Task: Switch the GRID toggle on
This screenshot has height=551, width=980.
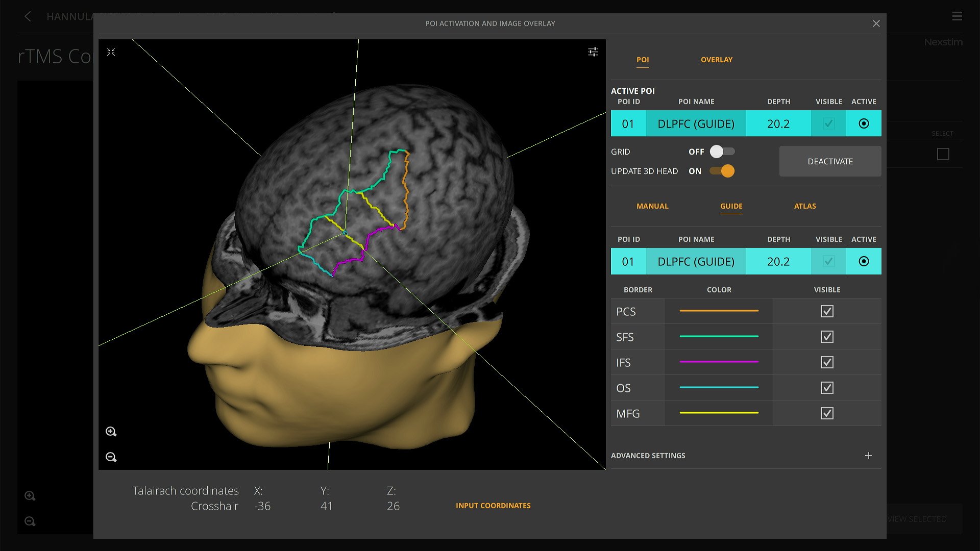Action: pos(722,152)
